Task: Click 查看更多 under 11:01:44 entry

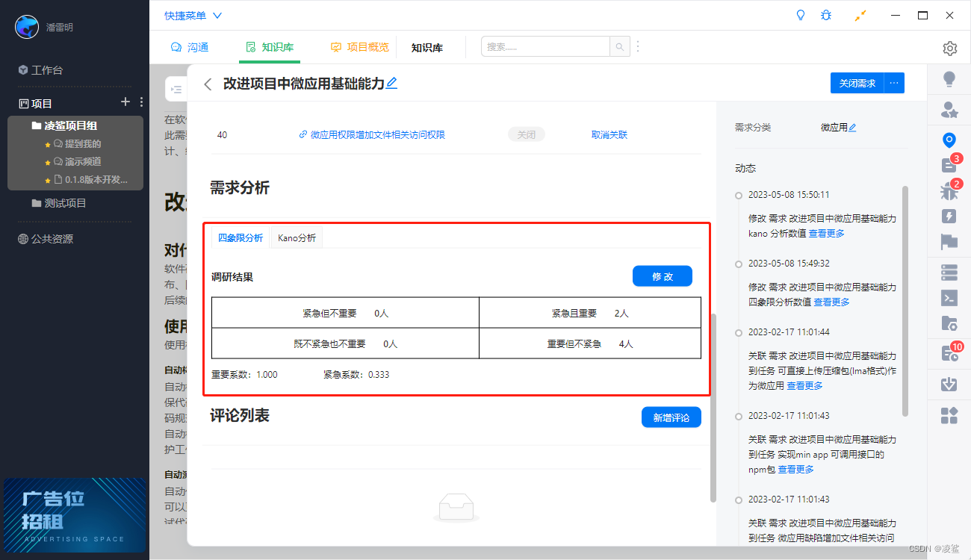Action: [x=804, y=386]
